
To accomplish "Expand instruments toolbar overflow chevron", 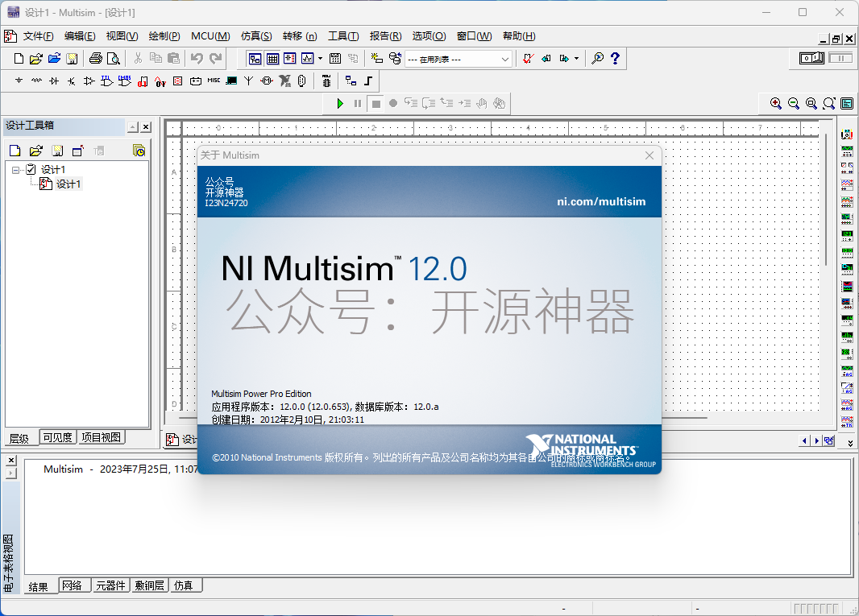I will (850, 443).
